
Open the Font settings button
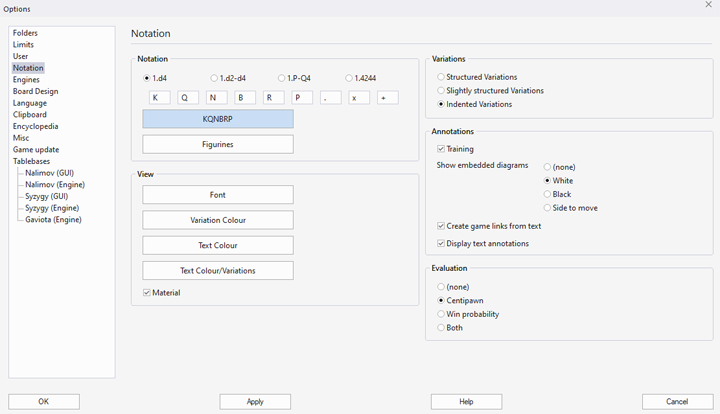click(x=218, y=195)
